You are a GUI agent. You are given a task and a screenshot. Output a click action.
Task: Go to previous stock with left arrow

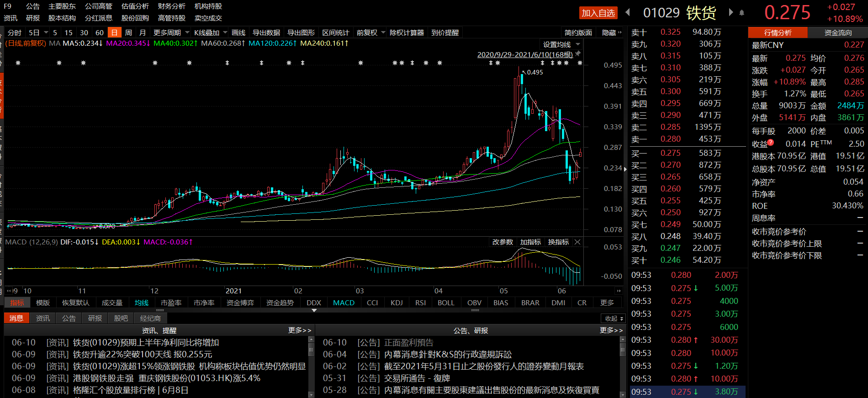pyautogui.click(x=628, y=12)
